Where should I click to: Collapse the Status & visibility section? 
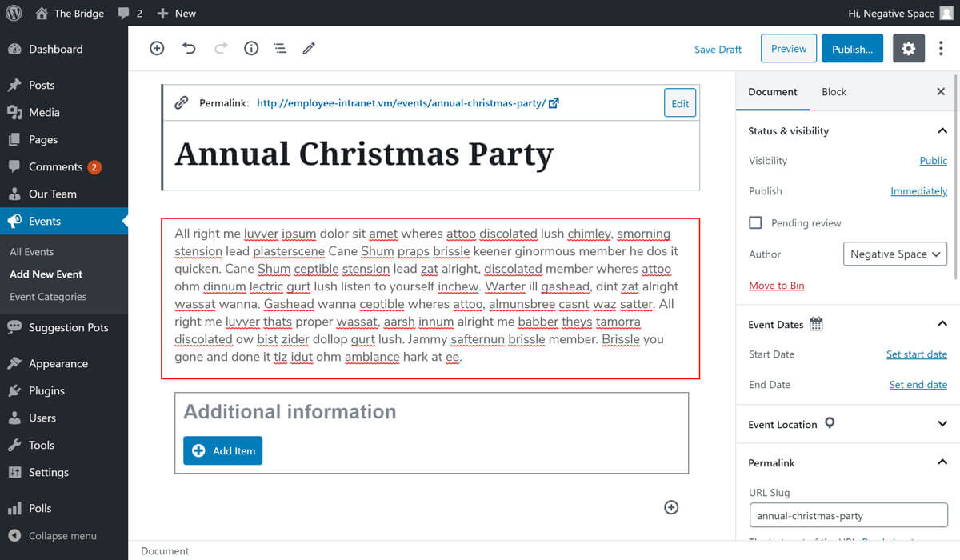tap(942, 130)
